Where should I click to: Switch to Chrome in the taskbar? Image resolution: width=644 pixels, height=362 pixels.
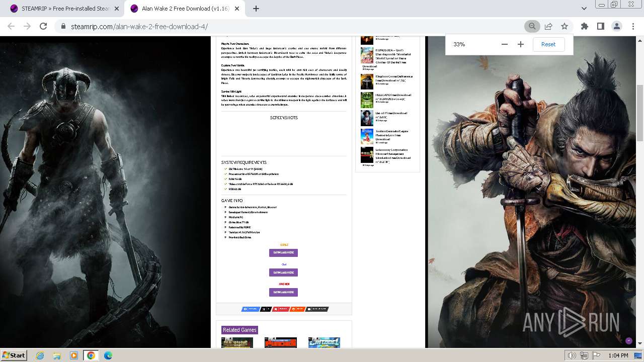click(91, 355)
